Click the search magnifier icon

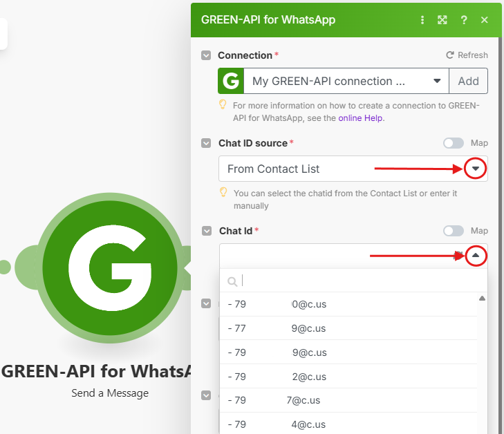[232, 282]
